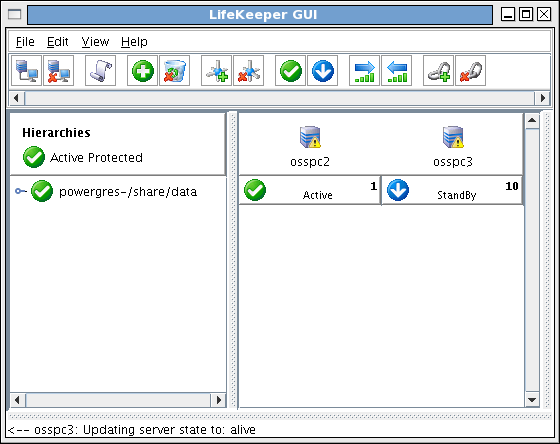Select the osspc2 server icon
560x444 pixels.
(x=310, y=137)
